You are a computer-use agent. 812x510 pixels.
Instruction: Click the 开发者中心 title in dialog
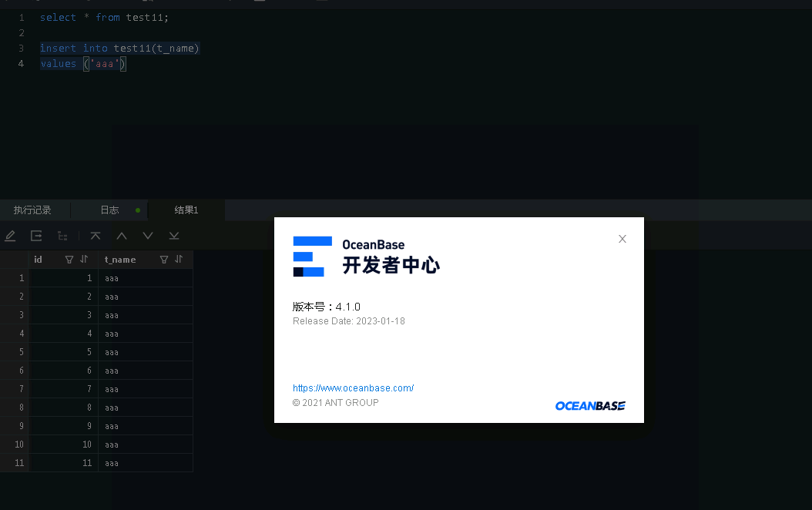(x=391, y=265)
